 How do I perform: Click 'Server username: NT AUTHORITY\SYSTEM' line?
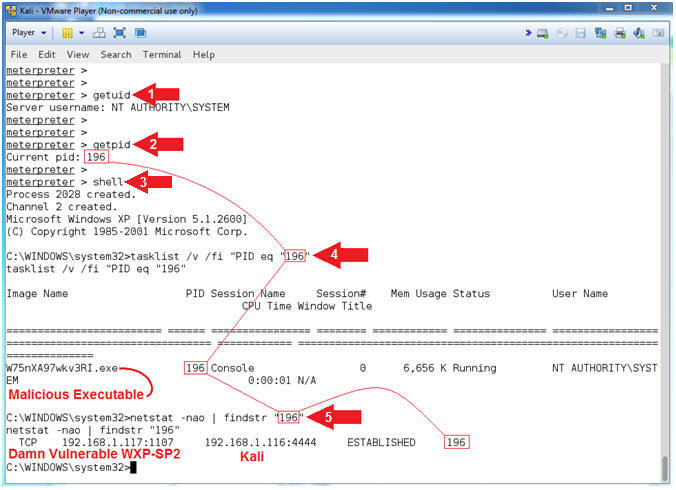(x=118, y=107)
